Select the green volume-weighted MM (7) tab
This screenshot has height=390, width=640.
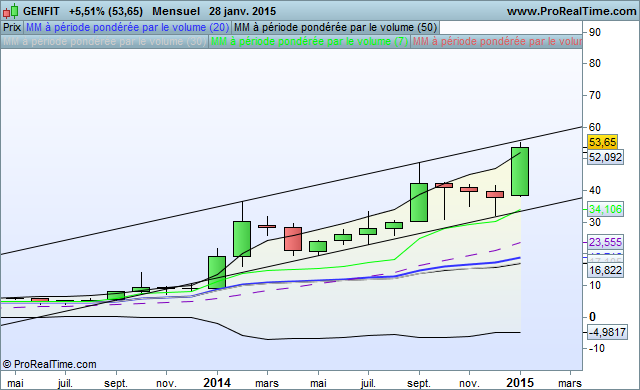tap(309, 41)
